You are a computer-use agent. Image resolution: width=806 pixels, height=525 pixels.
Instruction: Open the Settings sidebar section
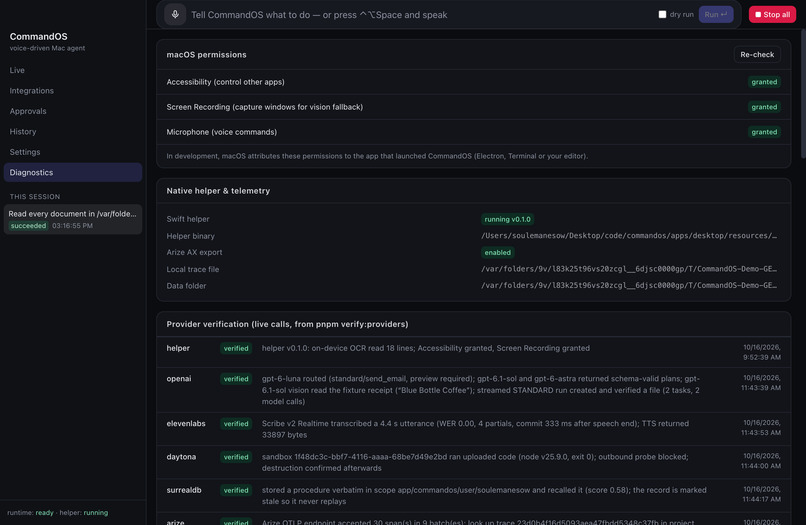(25, 152)
